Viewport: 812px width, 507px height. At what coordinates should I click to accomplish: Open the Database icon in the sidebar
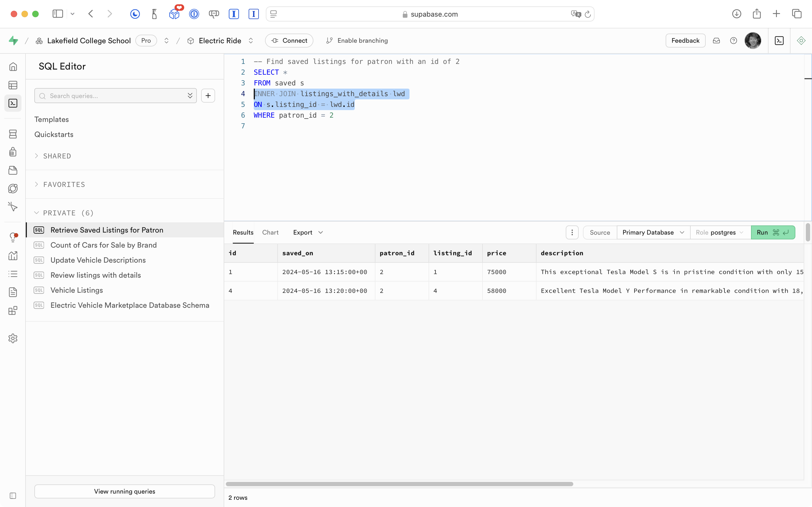pos(13,134)
